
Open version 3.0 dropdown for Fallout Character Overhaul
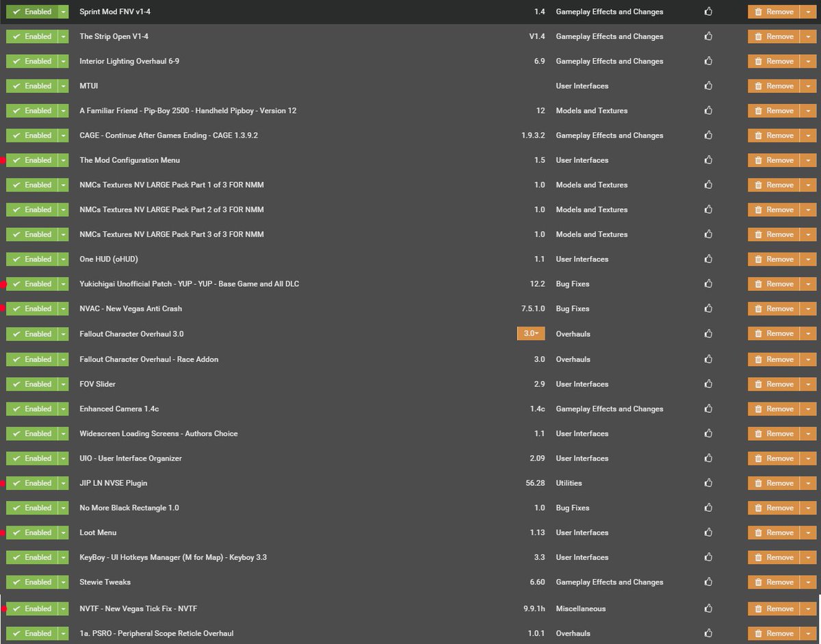click(531, 333)
